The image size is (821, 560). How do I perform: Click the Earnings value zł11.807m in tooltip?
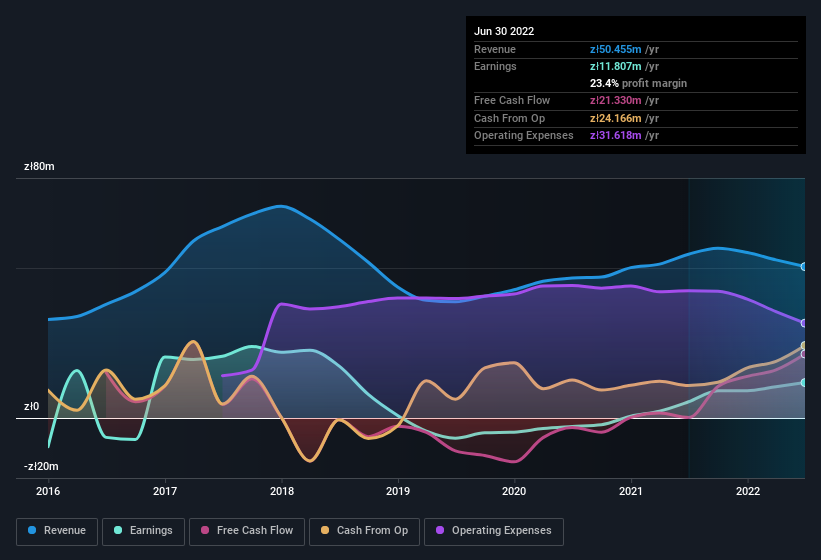[615, 66]
